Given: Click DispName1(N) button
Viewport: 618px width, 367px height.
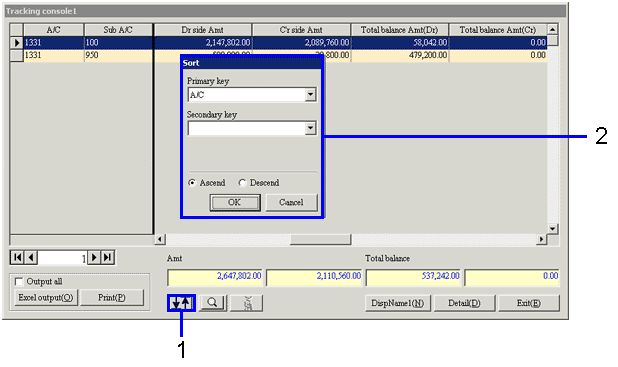Looking at the screenshot, I should 398,303.
